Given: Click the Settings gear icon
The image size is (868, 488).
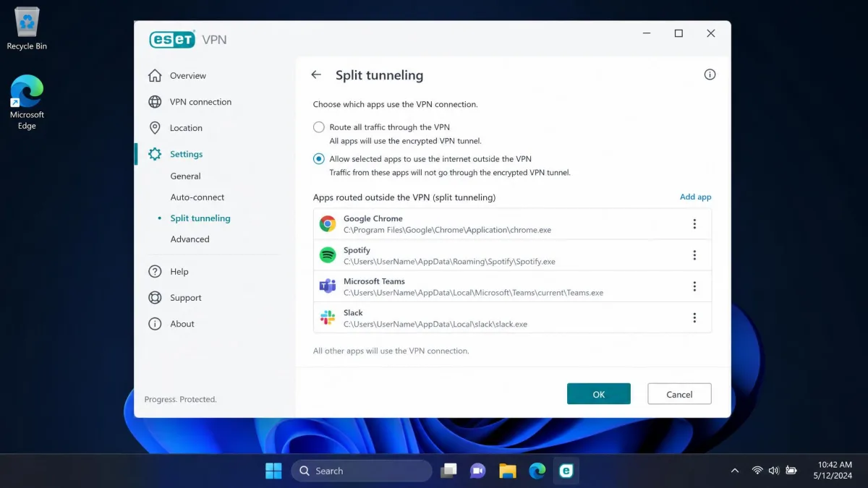Looking at the screenshot, I should (x=155, y=154).
